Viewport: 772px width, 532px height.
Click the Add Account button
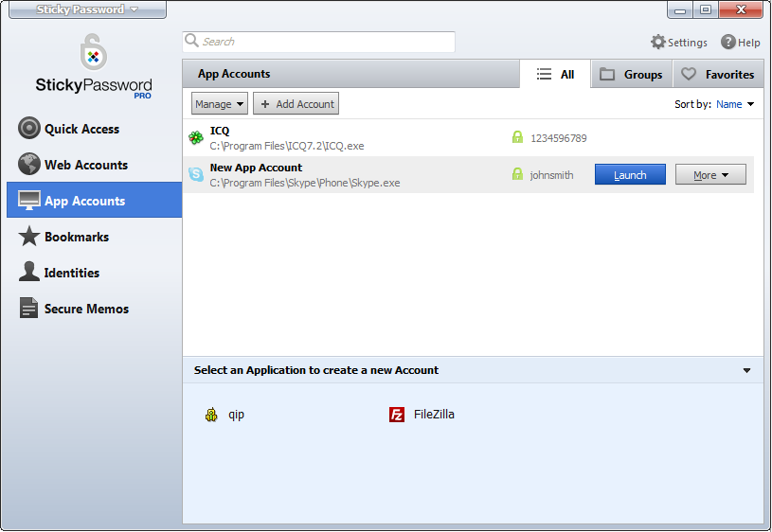click(x=296, y=104)
